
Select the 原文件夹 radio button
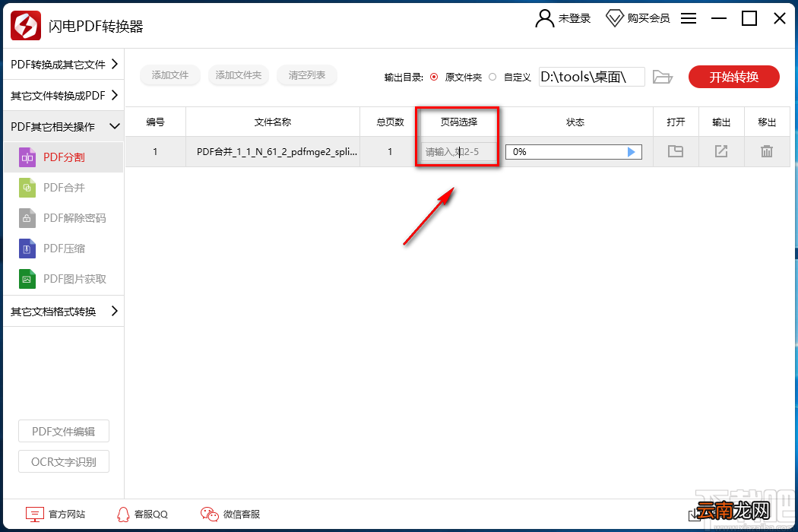click(434, 77)
